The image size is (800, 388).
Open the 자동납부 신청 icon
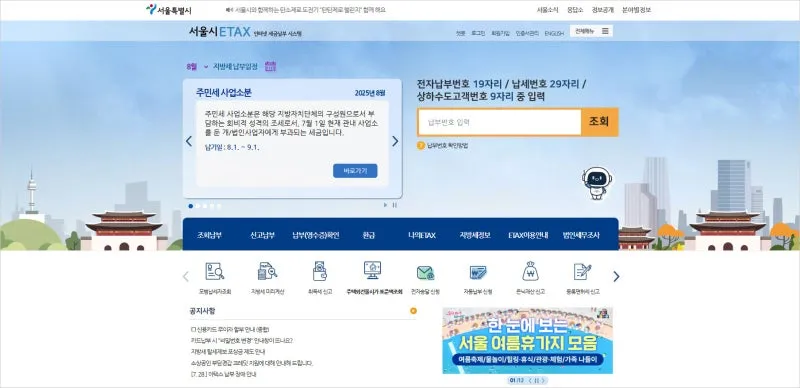478,272
